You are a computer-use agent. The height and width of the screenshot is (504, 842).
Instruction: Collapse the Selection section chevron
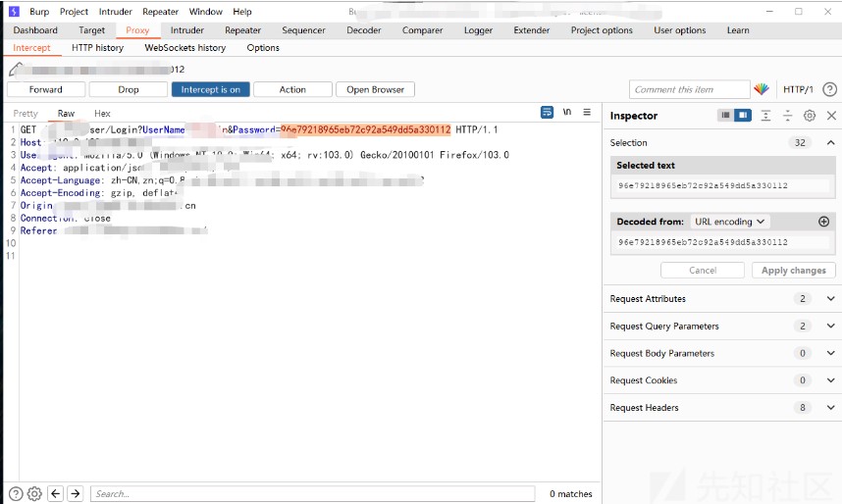coord(831,142)
